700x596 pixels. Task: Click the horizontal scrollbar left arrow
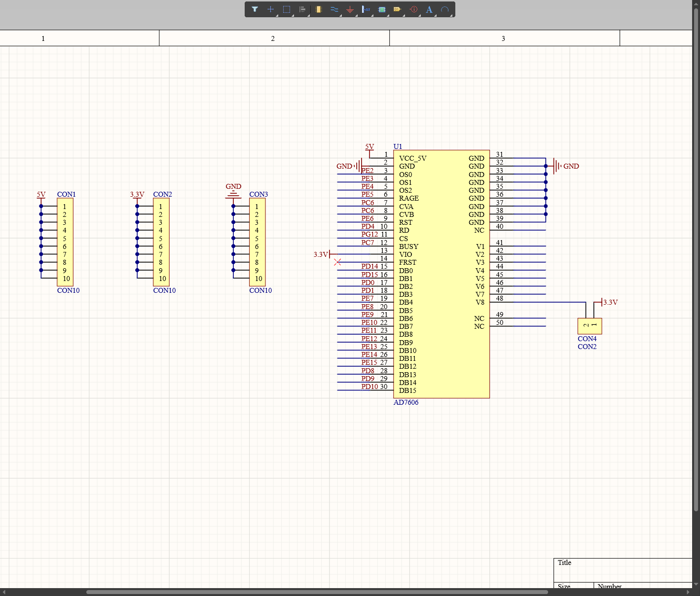click(4, 592)
